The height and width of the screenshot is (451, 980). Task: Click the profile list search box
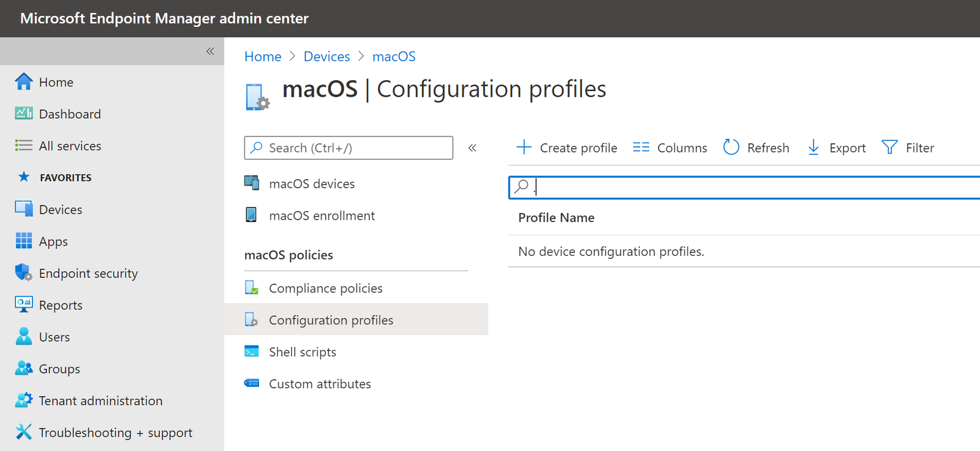click(744, 187)
